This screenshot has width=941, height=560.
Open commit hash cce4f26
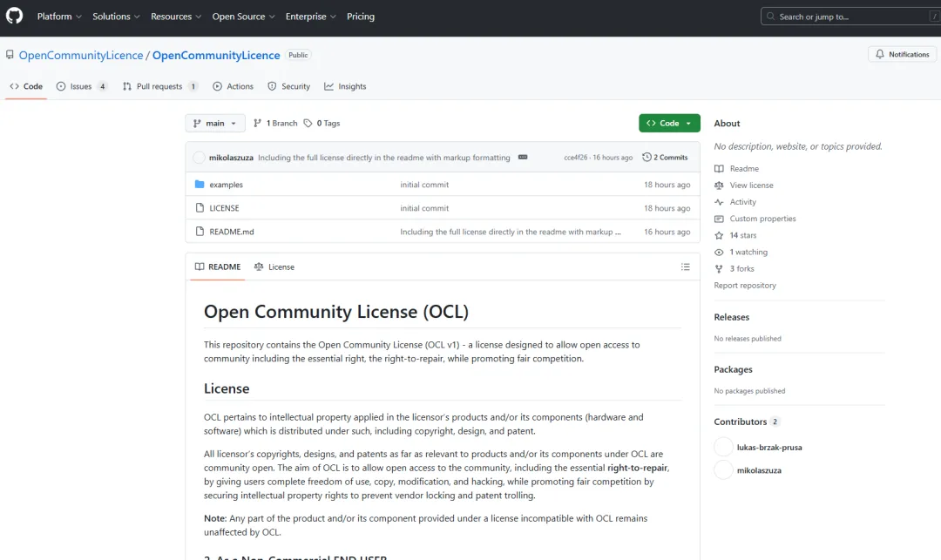[576, 158]
